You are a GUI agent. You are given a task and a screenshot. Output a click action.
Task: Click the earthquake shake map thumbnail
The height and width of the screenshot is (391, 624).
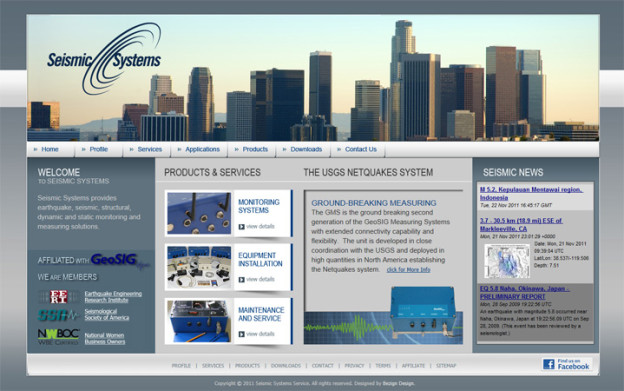coord(507,261)
